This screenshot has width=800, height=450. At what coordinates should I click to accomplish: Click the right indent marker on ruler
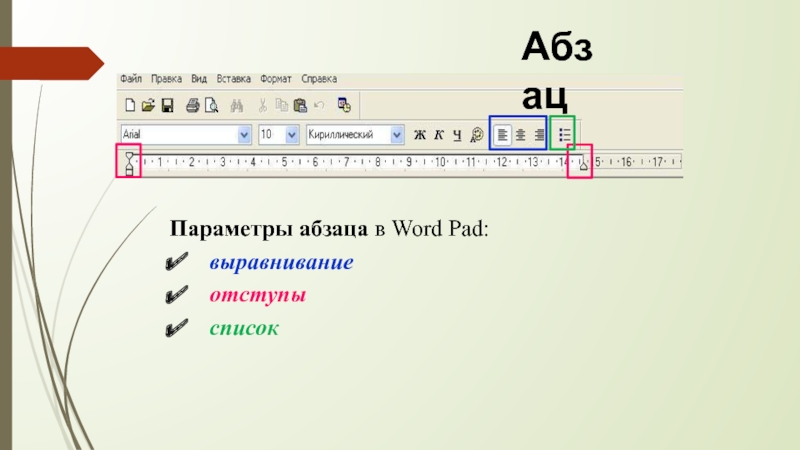click(x=580, y=168)
